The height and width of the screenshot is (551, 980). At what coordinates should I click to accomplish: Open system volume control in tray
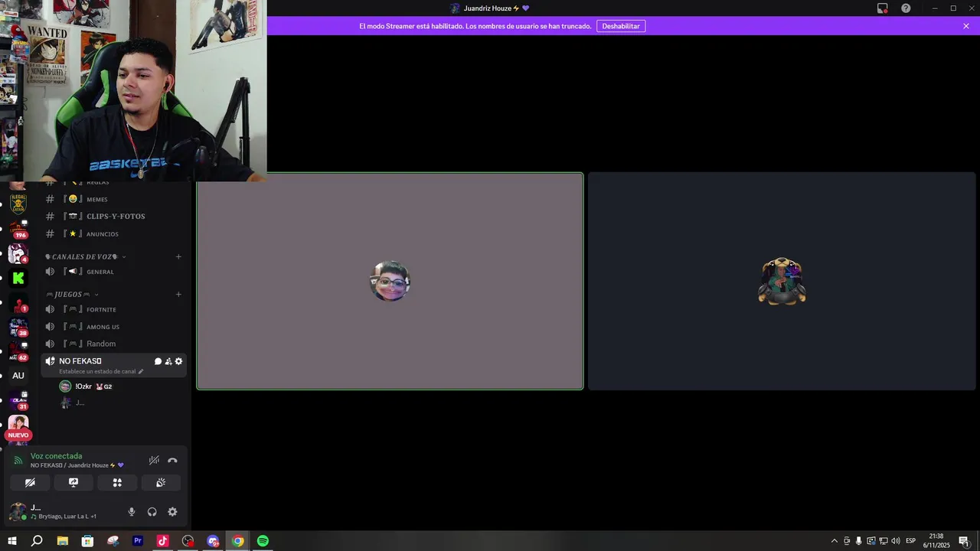[895, 541]
